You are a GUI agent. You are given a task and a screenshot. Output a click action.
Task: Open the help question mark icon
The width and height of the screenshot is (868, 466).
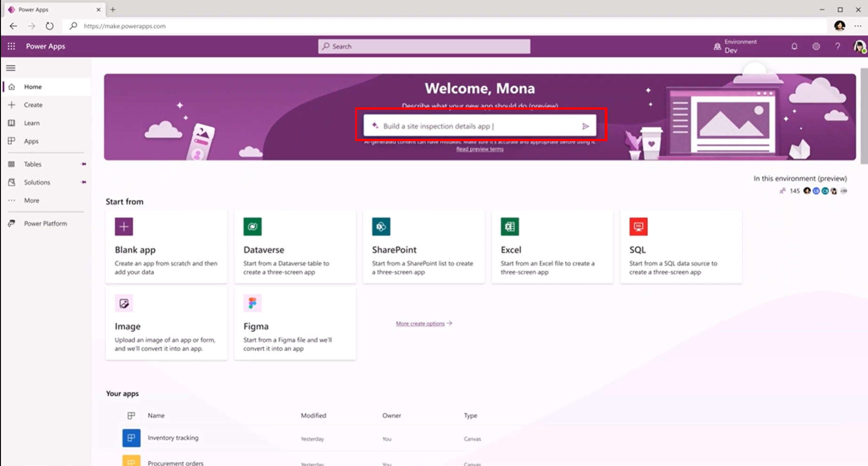[837, 46]
